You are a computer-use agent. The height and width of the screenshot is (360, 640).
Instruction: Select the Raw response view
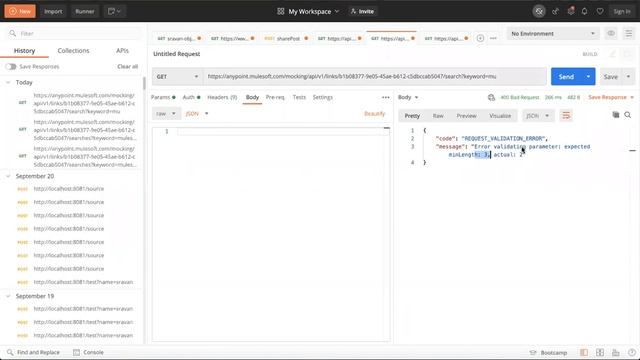438,116
